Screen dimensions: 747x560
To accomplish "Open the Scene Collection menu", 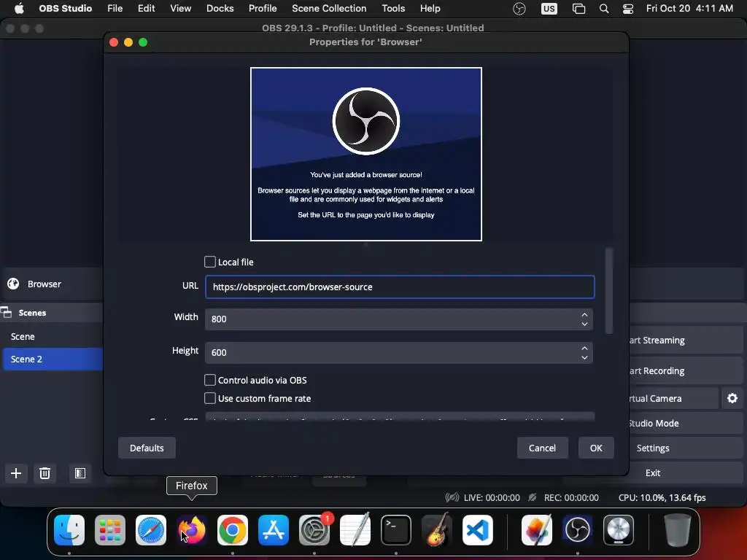I will coord(329,9).
